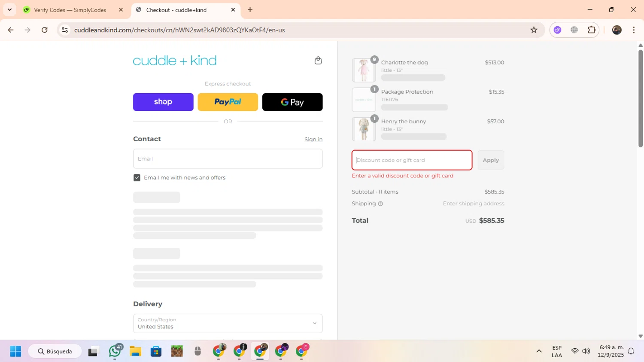Click the Henry the bunny thumbnail
This screenshot has height=362, width=644.
[364, 129]
